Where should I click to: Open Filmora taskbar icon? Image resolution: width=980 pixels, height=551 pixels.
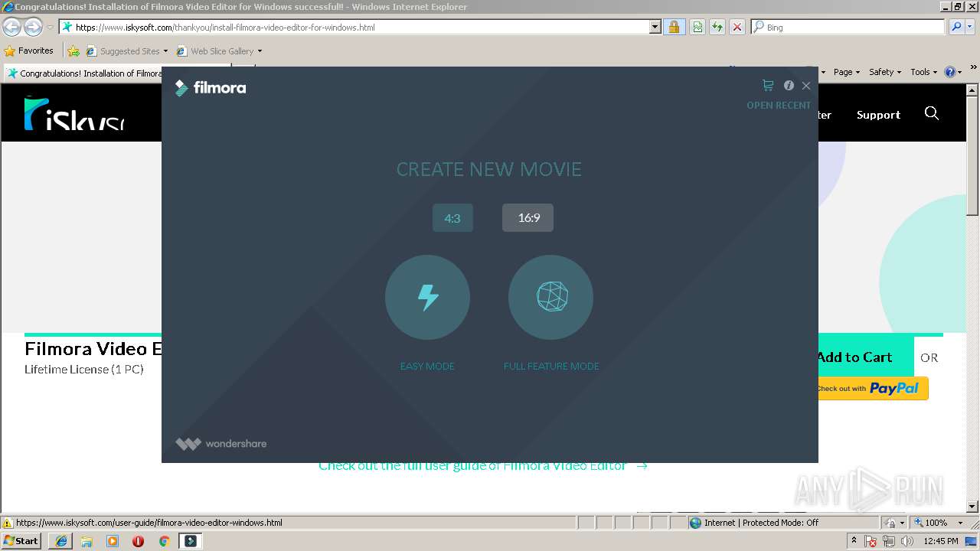click(x=191, y=541)
